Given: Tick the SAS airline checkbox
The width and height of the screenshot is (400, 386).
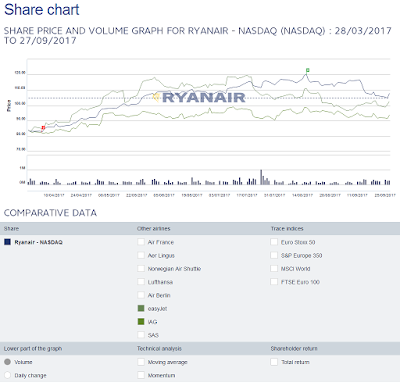Looking at the screenshot, I should pos(141,335).
